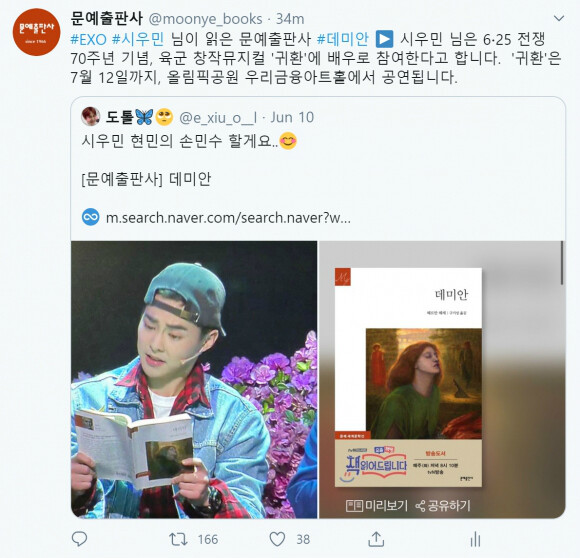Click the Jun 10 quoted tweet date
The image size is (580, 558).
292,118
